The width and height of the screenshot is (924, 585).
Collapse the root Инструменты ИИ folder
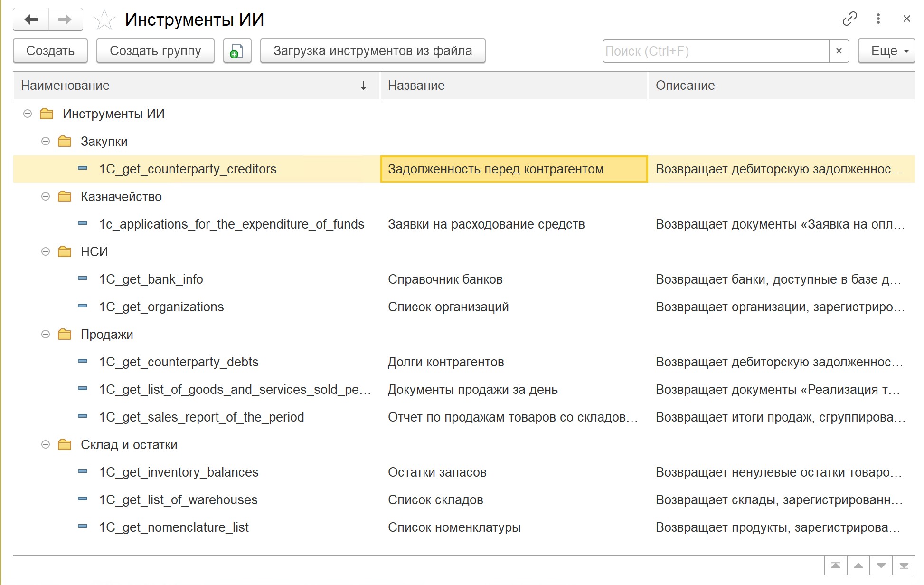pos(28,114)
